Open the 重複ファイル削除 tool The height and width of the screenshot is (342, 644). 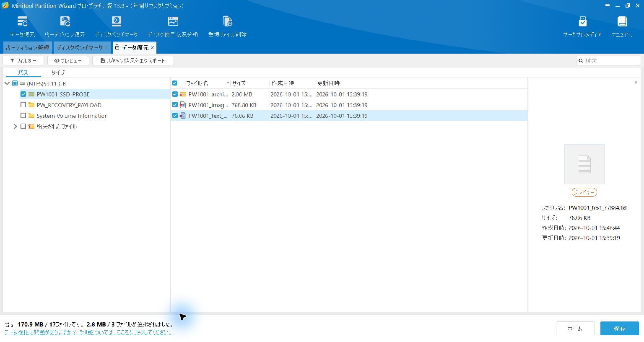(x=227, y=26)
